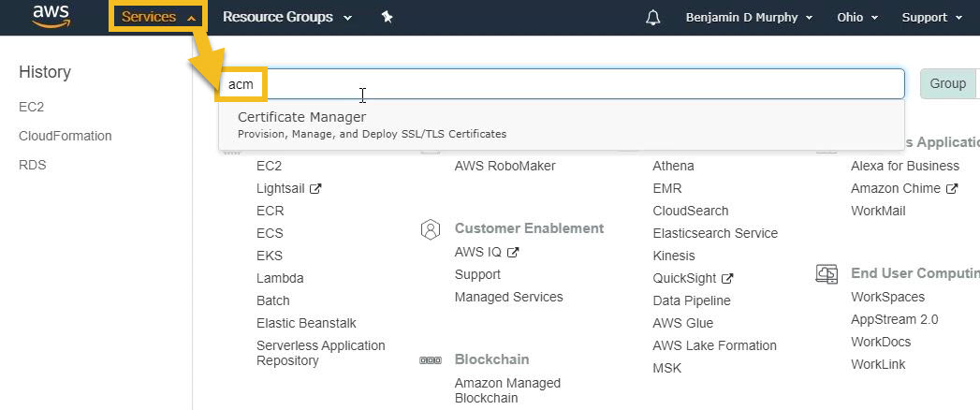This screenshot has height=410, width=980.
Task: Click the Blockchain heading text
Action: [x=491, y=359]
